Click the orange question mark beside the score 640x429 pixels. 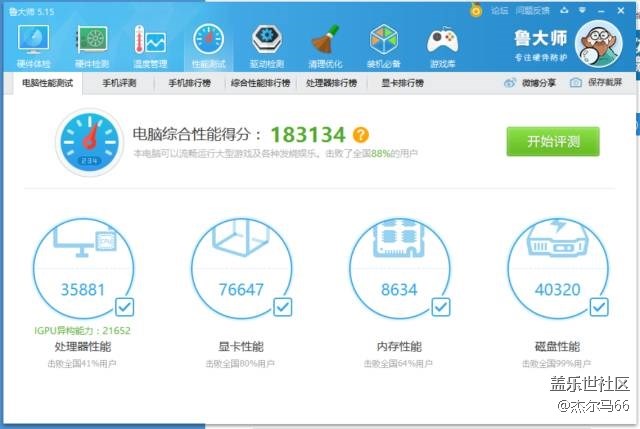tap(361, 135)
